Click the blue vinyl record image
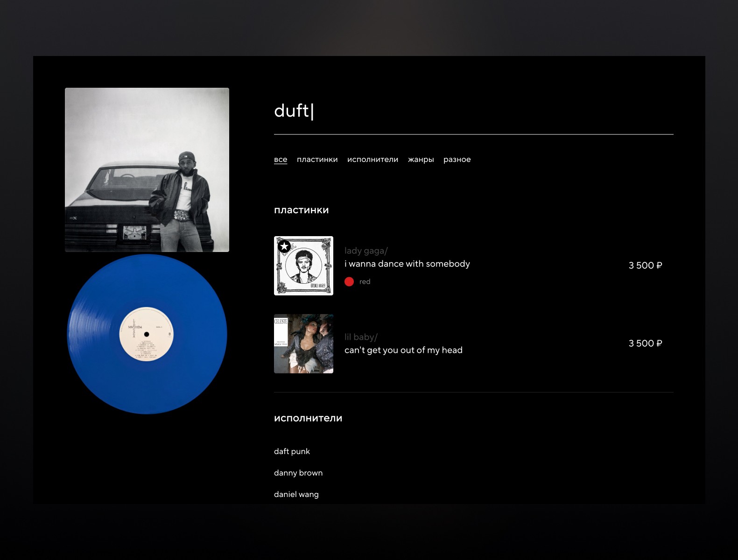The height and width of the screenshot is (560, 738). [x=147, y=334]
